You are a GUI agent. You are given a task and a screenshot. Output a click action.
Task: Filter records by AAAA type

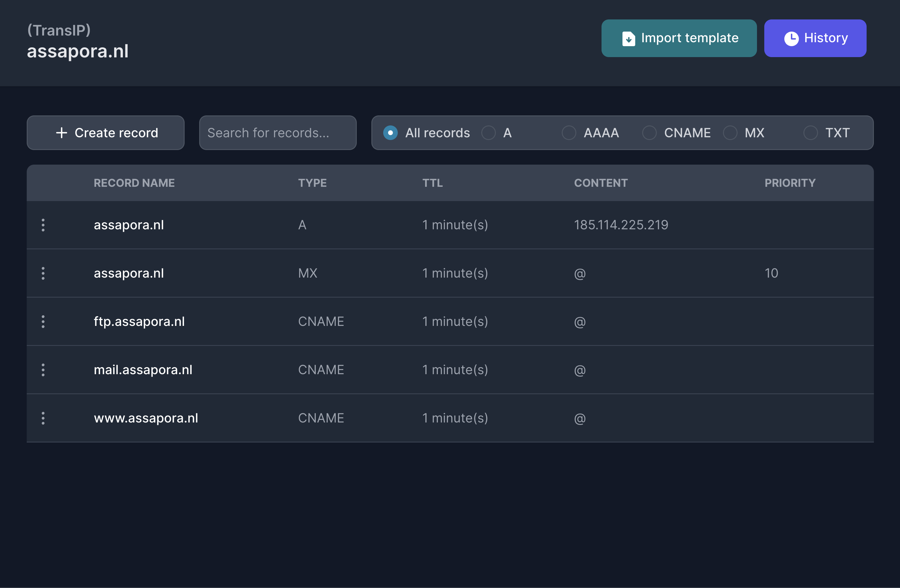tap(569, 133)
